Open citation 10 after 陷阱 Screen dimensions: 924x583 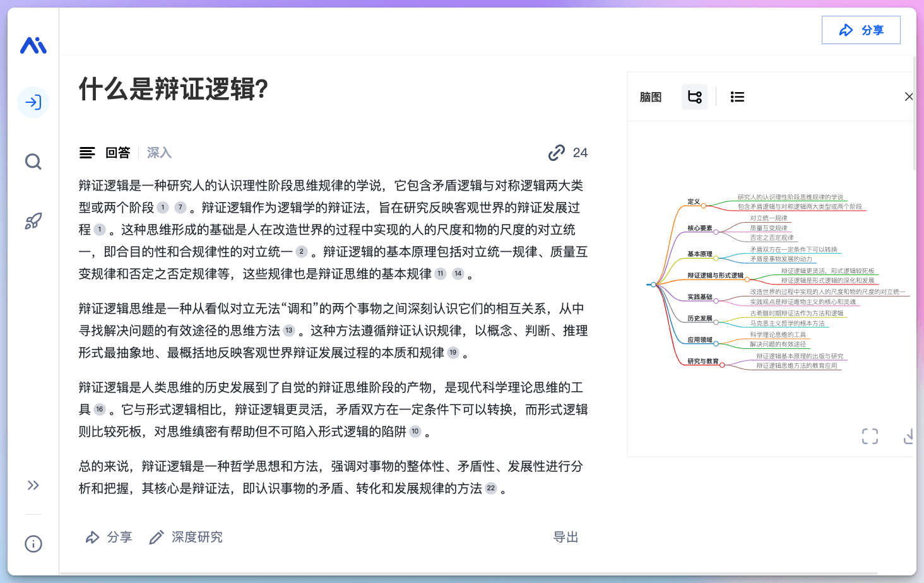(415, 432)
